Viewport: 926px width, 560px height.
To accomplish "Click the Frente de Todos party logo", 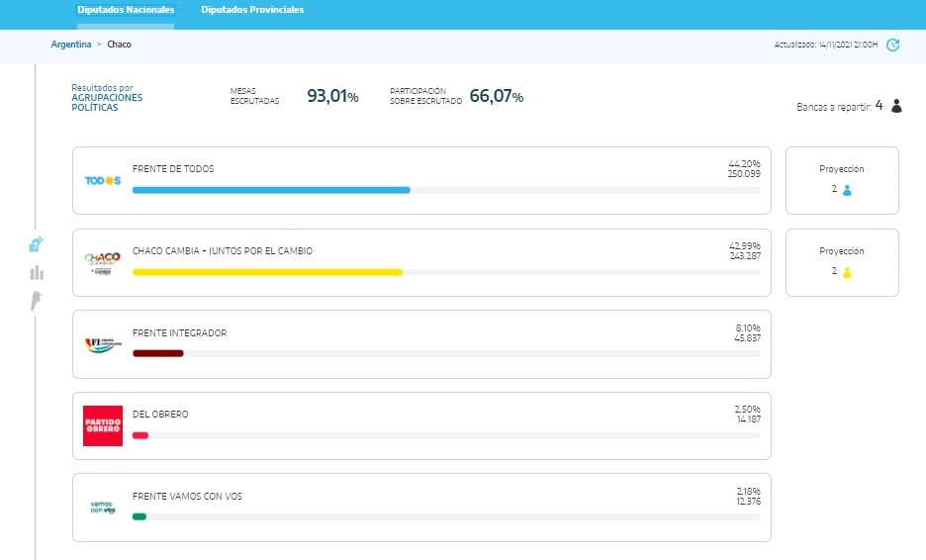I will (103, 181).
